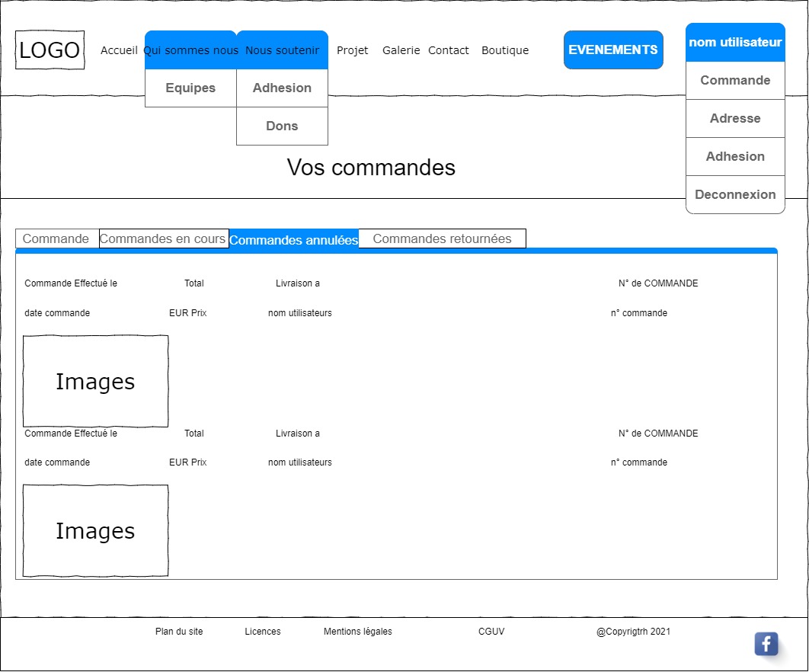Click the Facebook icon in footer
This screenshot has width=809, height=672.
[x=766, y=644]
